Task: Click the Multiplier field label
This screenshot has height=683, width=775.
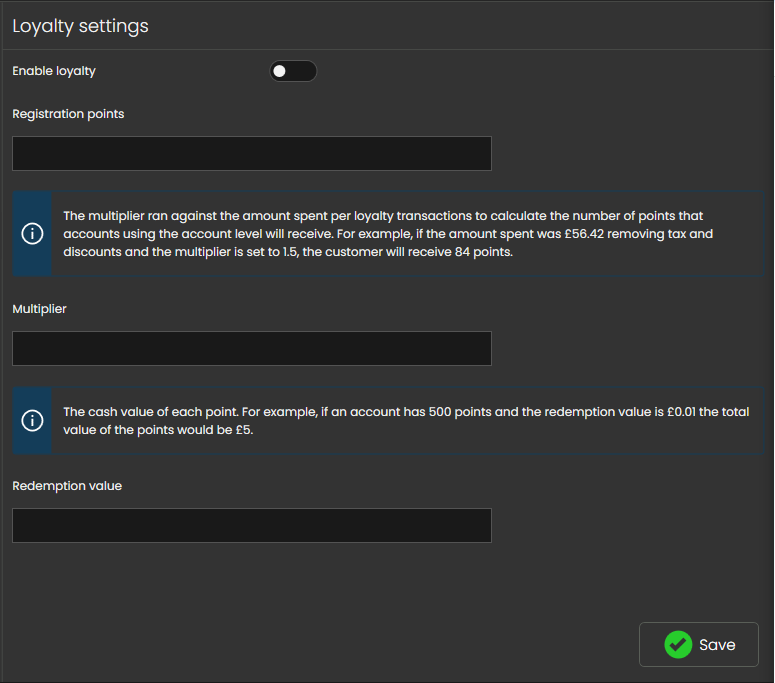Action: [x=39, y=309]
